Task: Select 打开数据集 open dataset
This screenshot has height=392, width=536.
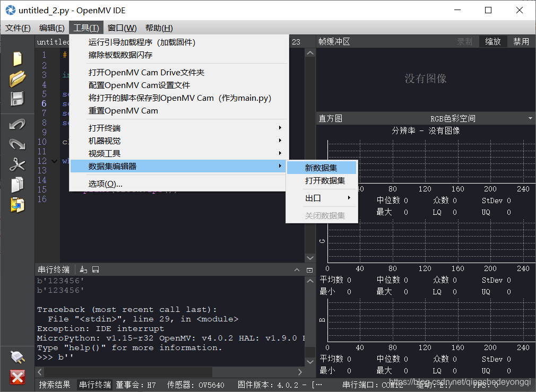Action: point(322,180)
